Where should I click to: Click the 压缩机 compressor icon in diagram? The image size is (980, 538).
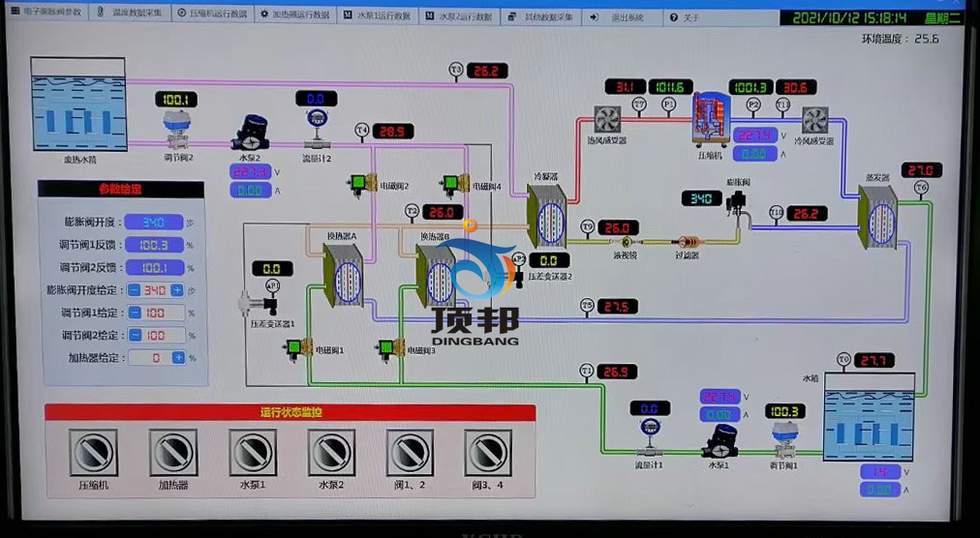[x=714, y=121]
